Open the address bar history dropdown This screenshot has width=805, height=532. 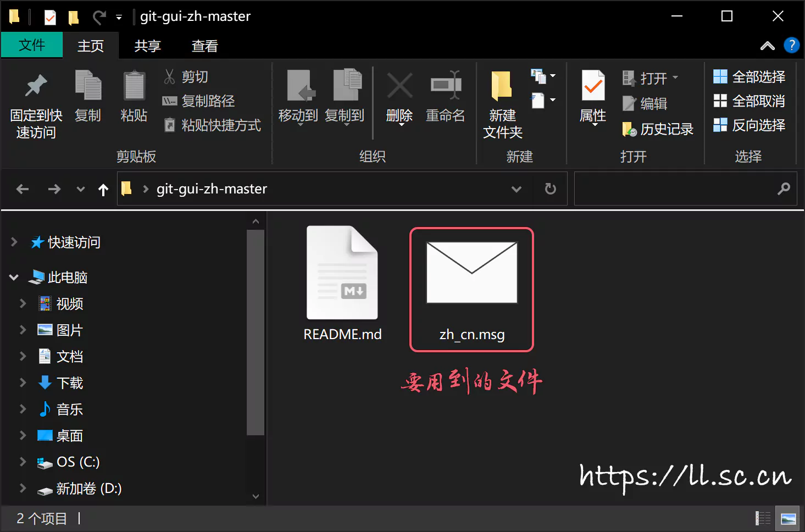[x=517, y=189]
